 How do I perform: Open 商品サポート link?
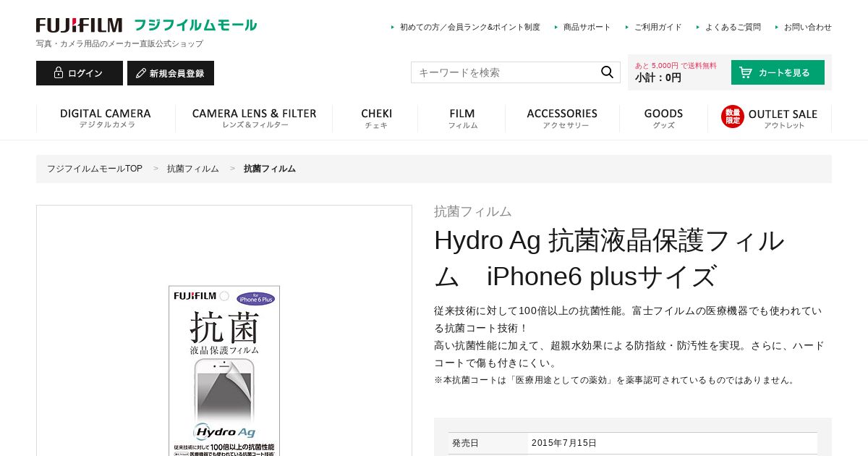(x=587, y=27)
